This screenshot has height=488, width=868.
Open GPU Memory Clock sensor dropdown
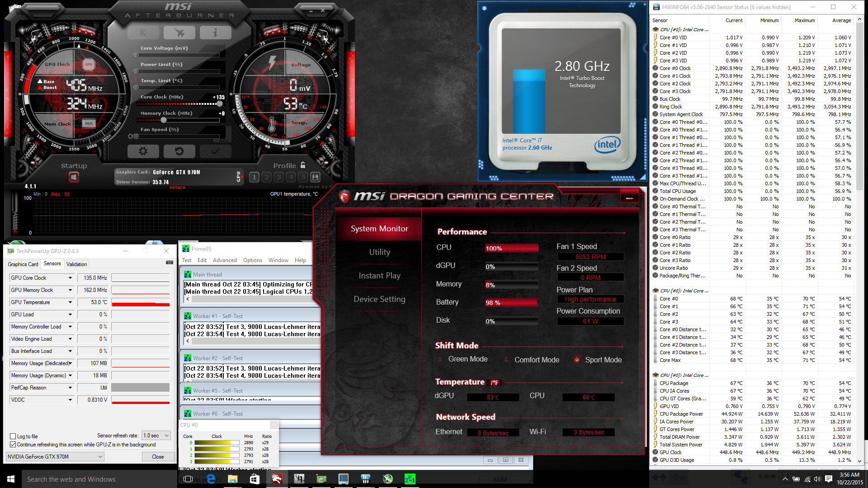[x=70, y=290]
